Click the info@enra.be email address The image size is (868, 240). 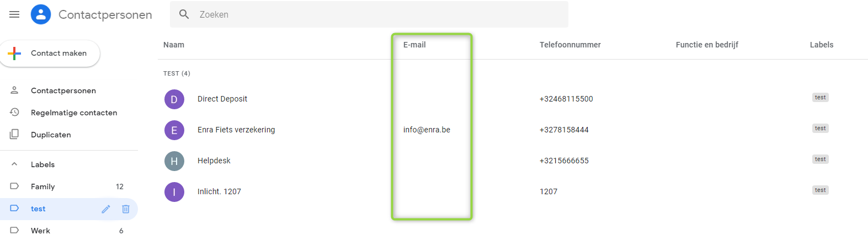tap(427, 130)
